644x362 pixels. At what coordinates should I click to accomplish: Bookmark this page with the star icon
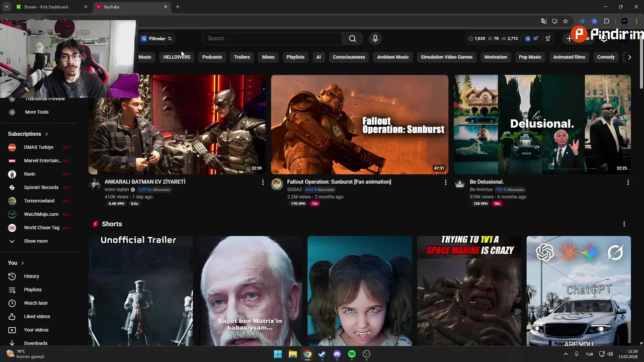[566, 21]
